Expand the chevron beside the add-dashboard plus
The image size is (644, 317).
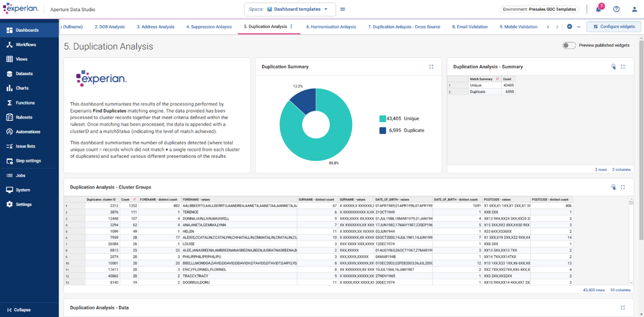pos(578,27)
